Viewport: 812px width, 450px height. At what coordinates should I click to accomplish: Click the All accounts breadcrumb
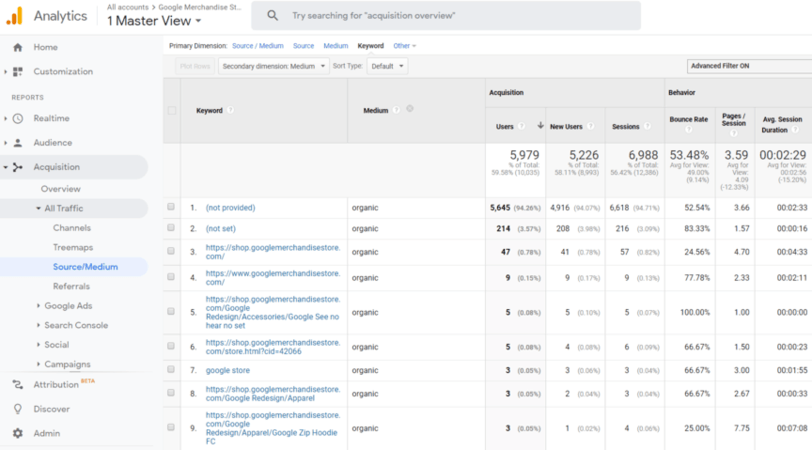[x=127, y=7]
